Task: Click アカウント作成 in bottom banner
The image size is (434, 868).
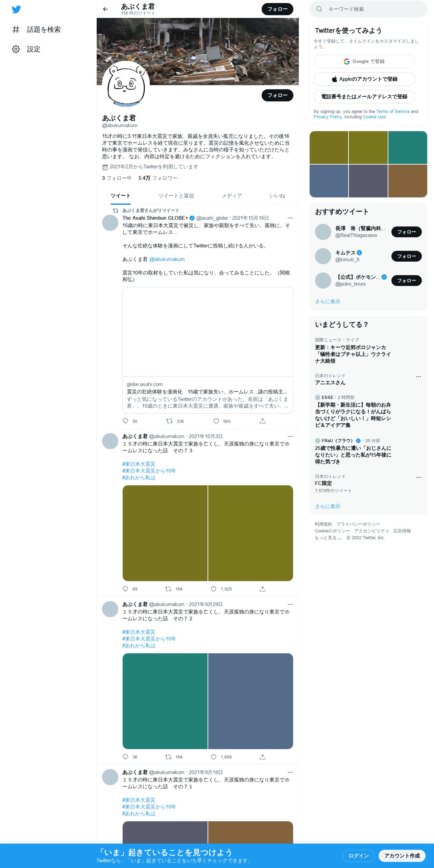Action: coord(402,855)
